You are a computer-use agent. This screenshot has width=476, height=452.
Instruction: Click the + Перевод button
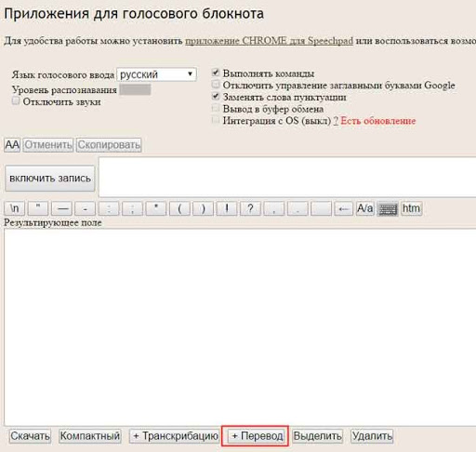point(257,436)
